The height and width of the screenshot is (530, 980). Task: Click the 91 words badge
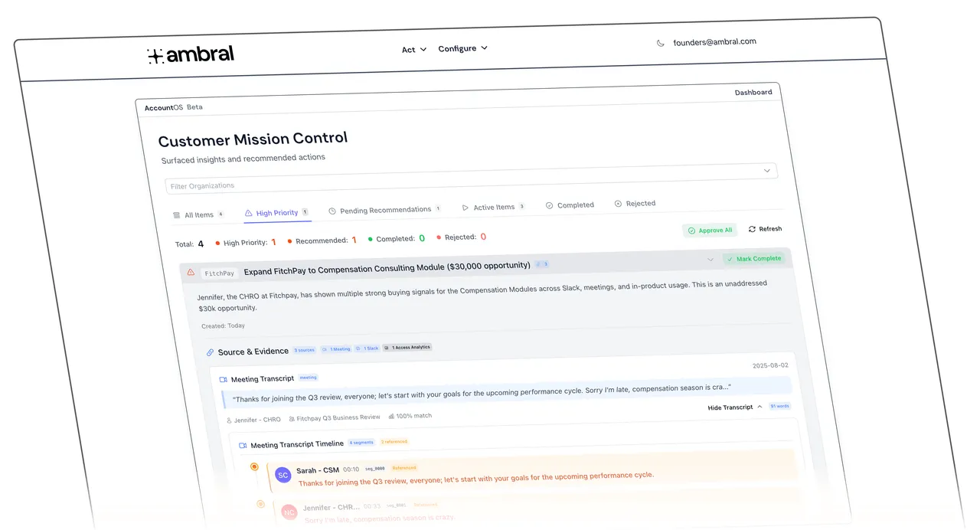click(779, 407)
